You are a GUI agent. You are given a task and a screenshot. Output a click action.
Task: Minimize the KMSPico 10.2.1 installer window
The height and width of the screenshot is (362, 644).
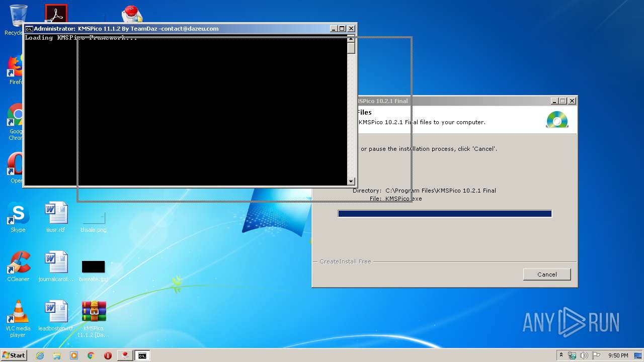click(554, 101)
